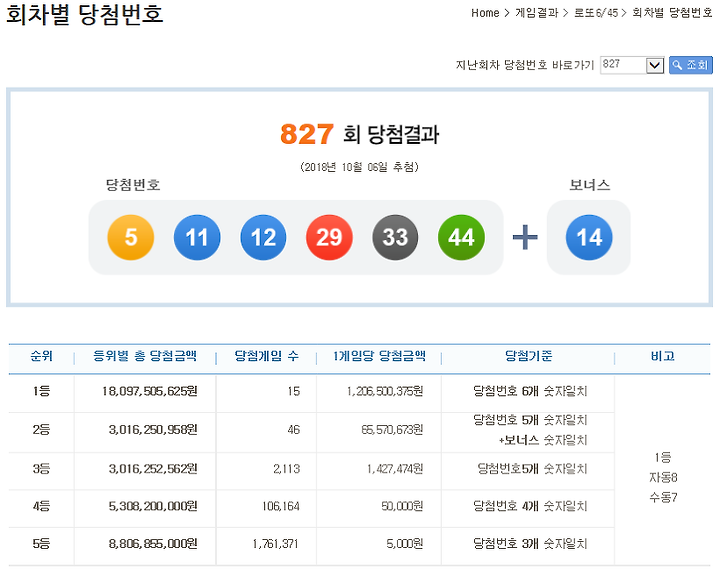Click the 회차별 당첨번호 page heading
This screenshot has height=569, width=720.
click(84, 14)
